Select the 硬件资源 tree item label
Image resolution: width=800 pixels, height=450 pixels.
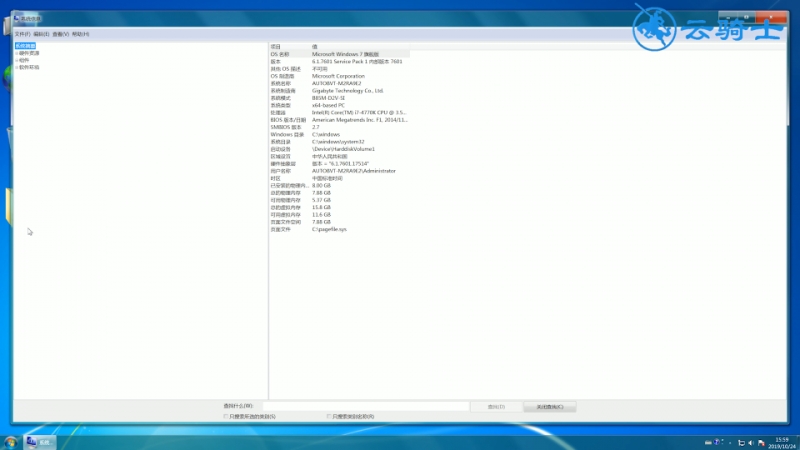point(29,53)
